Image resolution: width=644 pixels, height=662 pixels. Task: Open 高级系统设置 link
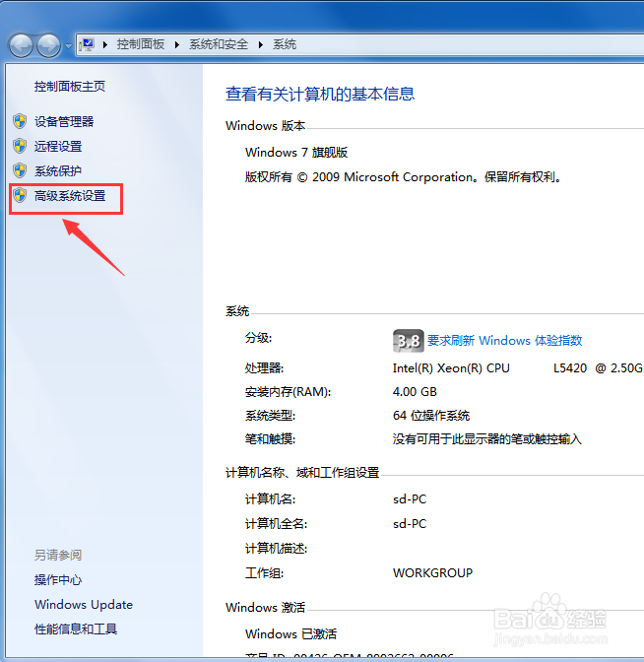tap(70, 195)
